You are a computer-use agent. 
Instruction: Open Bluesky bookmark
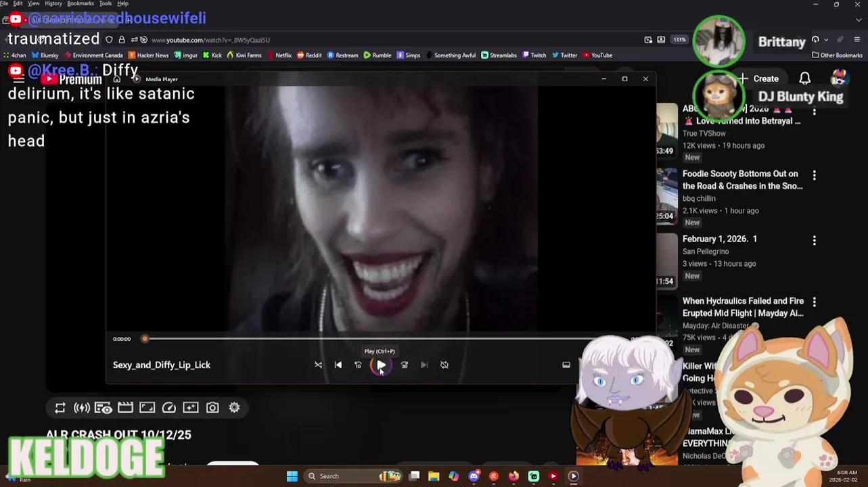(x=45, y=55)
